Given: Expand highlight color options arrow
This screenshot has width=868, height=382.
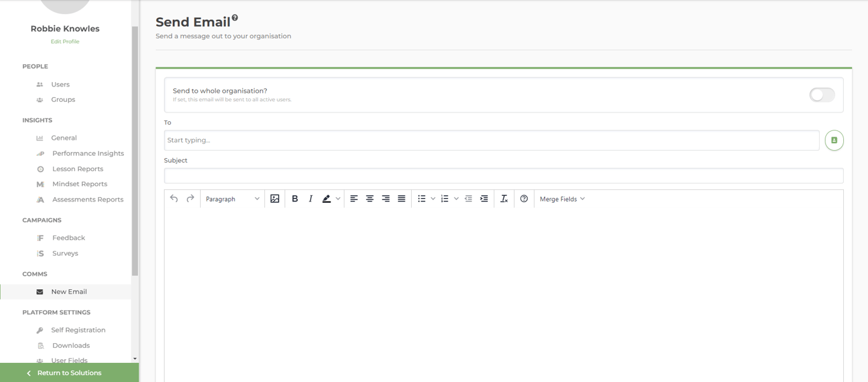Looking at the screenshot, I should [x=338, y=199].
